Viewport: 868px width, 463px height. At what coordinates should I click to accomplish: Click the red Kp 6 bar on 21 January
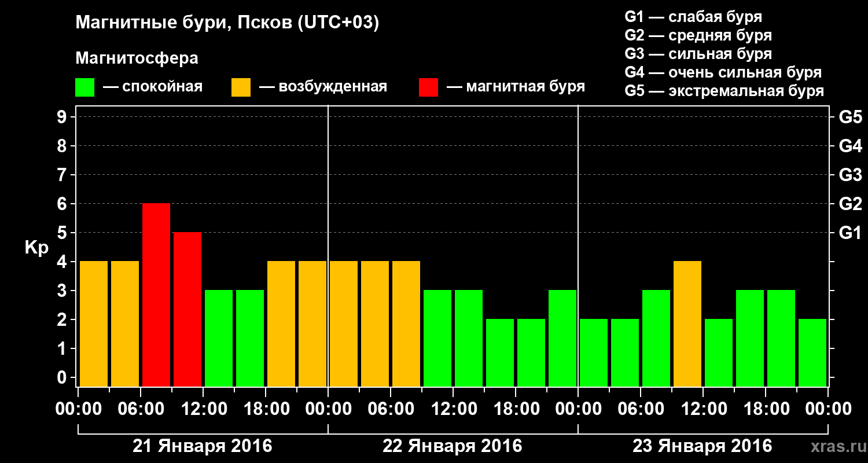pos(156,295)
